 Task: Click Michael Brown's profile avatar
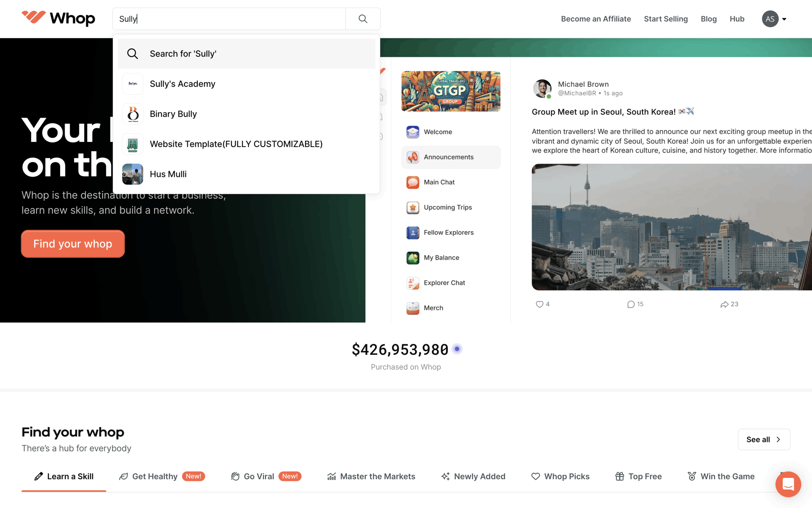[542, 88]
